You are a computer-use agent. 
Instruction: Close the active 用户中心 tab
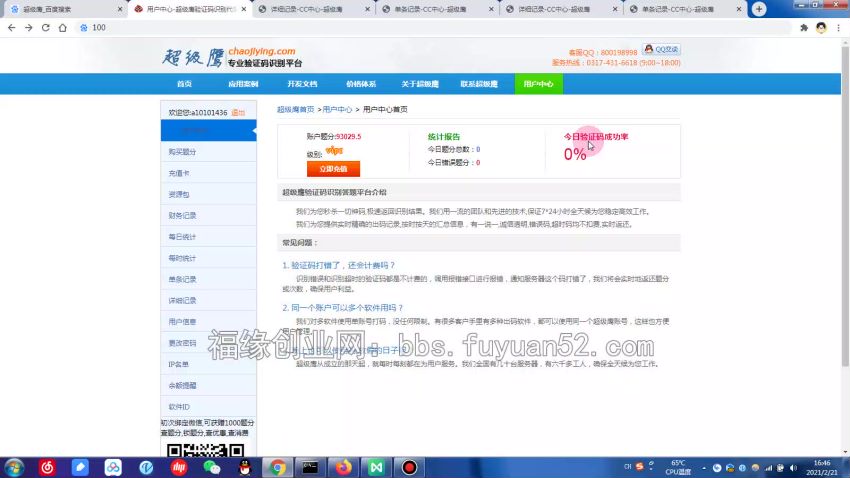point(244,9)
